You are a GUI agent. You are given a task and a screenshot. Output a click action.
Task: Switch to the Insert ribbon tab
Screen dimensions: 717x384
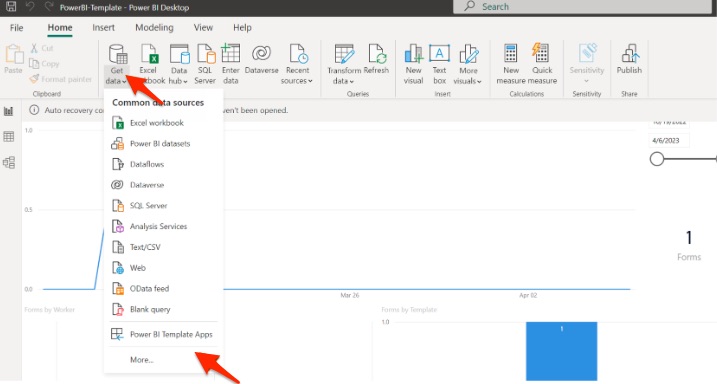click(103, 28)
